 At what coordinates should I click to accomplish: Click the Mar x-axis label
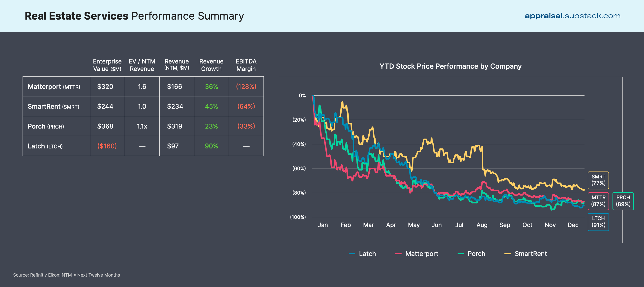pyautogui.click(x=368, y=225)
